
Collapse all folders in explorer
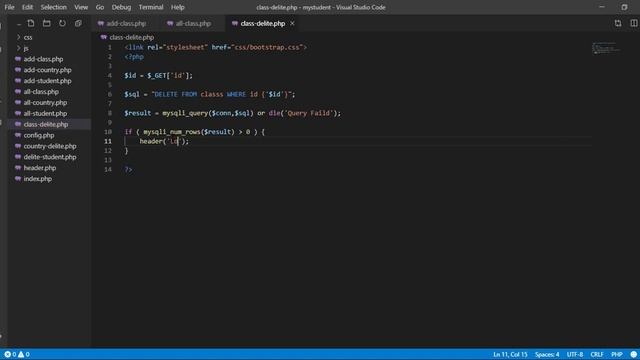coord(78,23)
